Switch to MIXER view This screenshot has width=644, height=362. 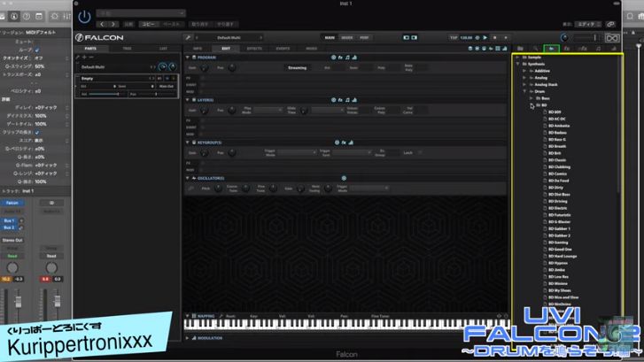tap(347, 38)
